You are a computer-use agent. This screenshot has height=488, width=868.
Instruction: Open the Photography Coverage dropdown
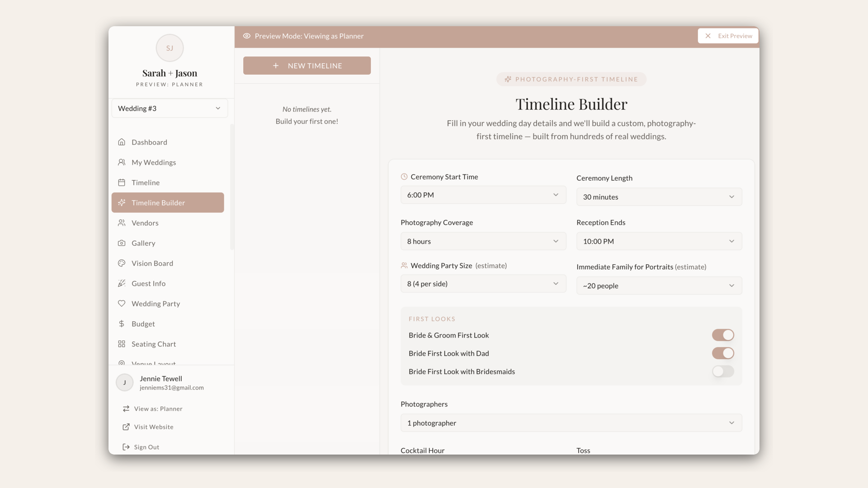(x=483, y=241)
